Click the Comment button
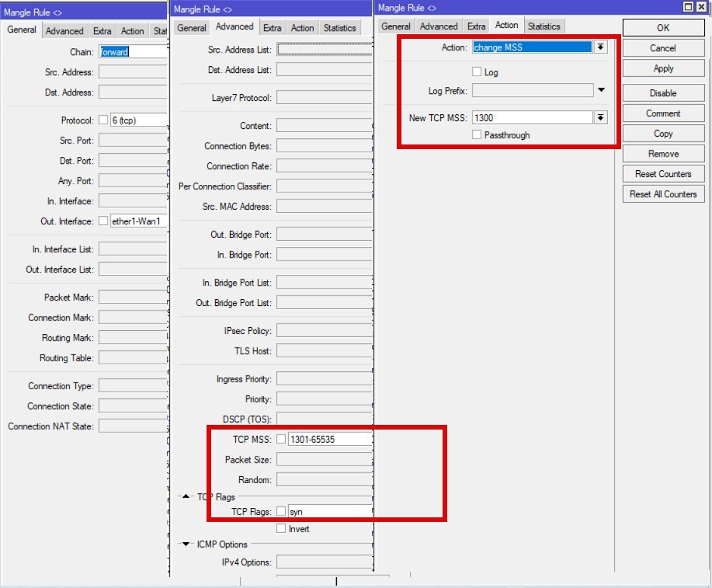The image size is (712, 588). [663, 113]
